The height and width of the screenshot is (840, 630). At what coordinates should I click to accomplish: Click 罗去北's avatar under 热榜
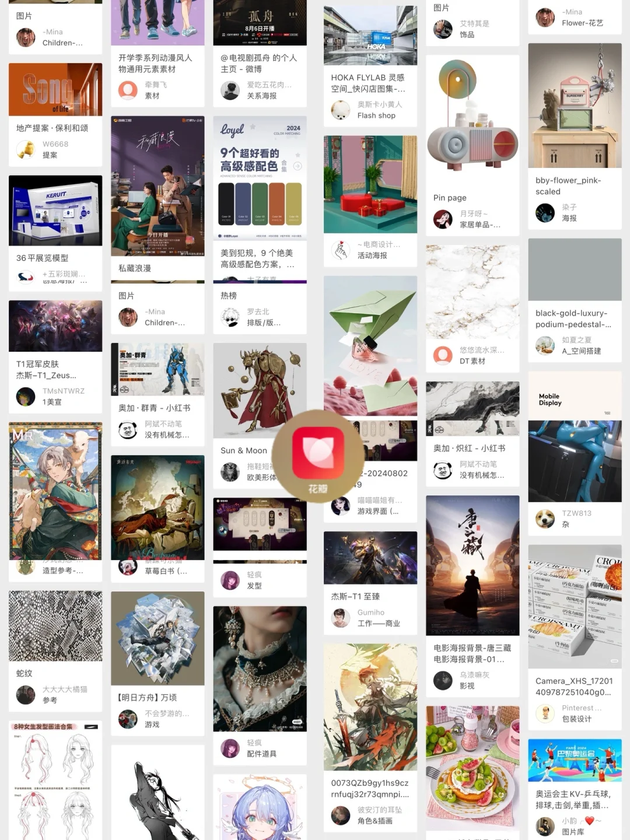tap(230, 317)
